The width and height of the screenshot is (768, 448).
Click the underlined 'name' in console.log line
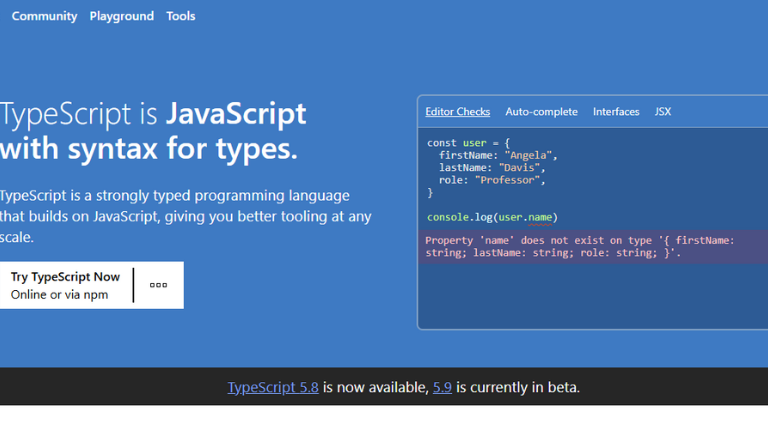click(540, 217)
